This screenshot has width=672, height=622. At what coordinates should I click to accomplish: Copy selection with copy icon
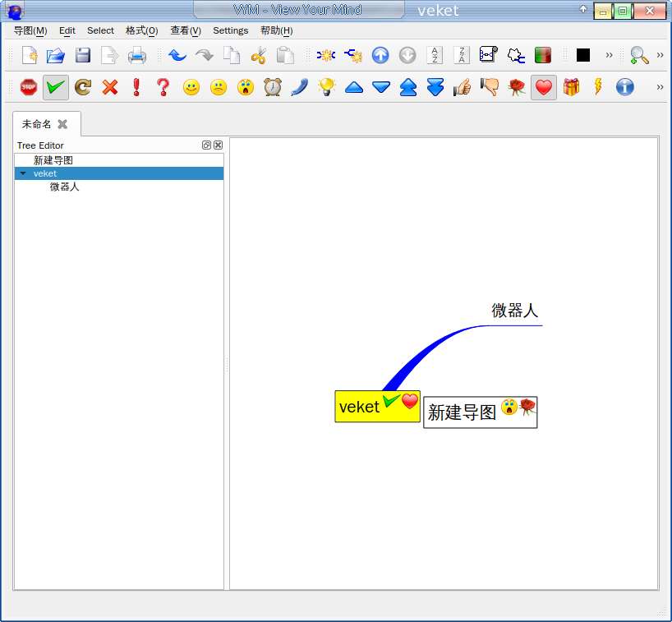(x=232, y=55)
